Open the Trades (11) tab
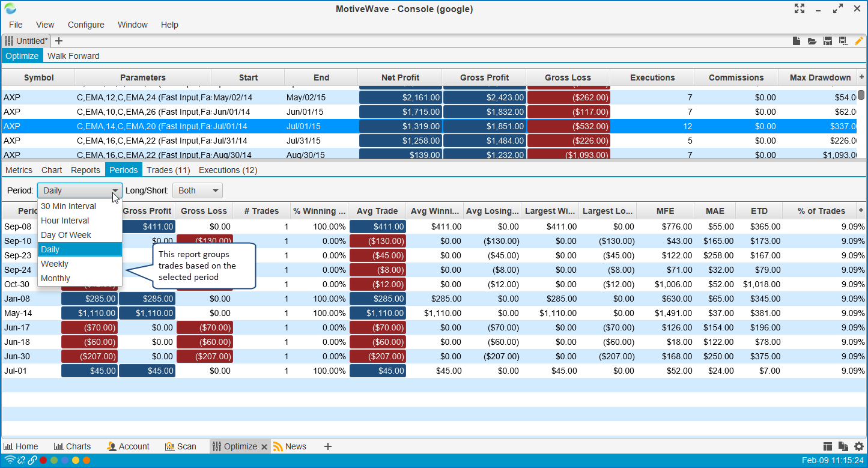The image size is (868, 468). pos(168,170)
